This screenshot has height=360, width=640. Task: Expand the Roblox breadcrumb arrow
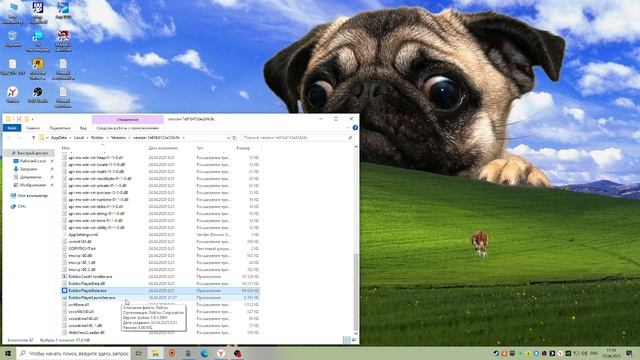click(108, 138)
